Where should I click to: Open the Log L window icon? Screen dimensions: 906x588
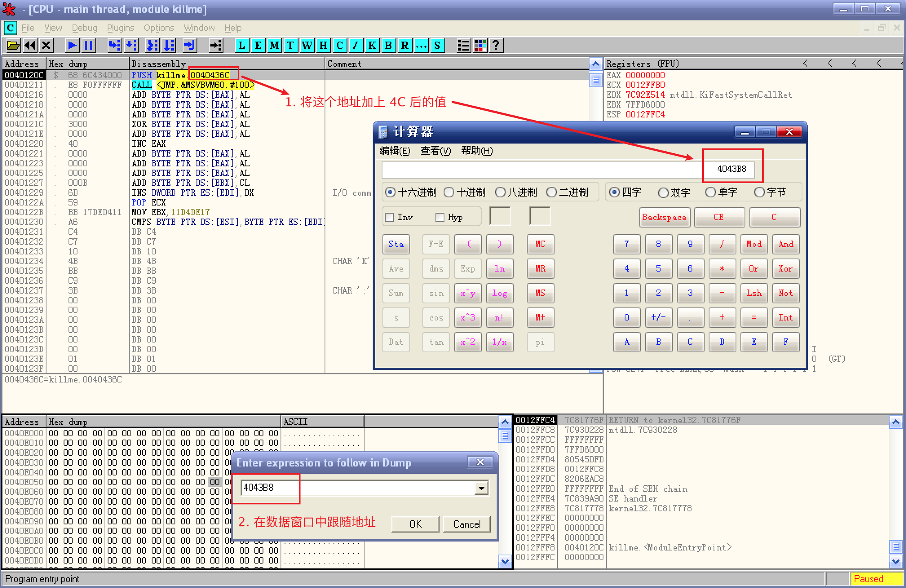(241, 45)
